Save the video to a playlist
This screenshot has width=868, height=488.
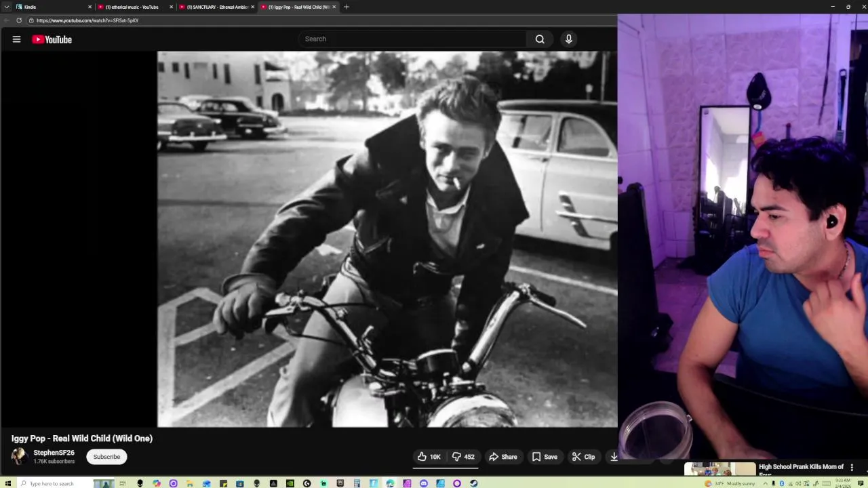point(545,457)
